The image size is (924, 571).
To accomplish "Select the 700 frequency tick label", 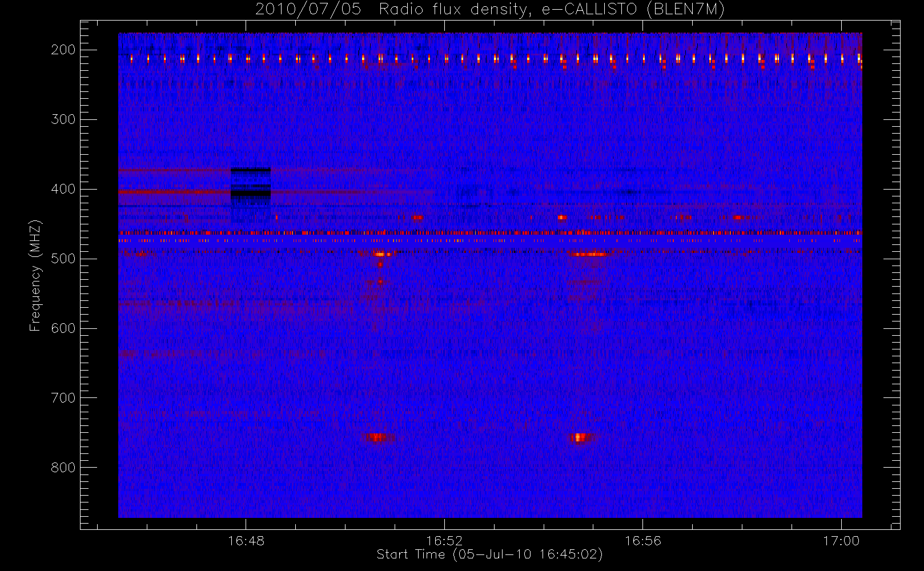I will (63, 398).
